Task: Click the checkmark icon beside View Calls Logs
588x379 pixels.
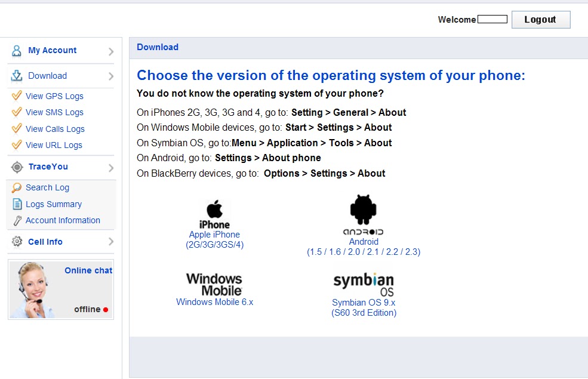Action: (17, 128)
